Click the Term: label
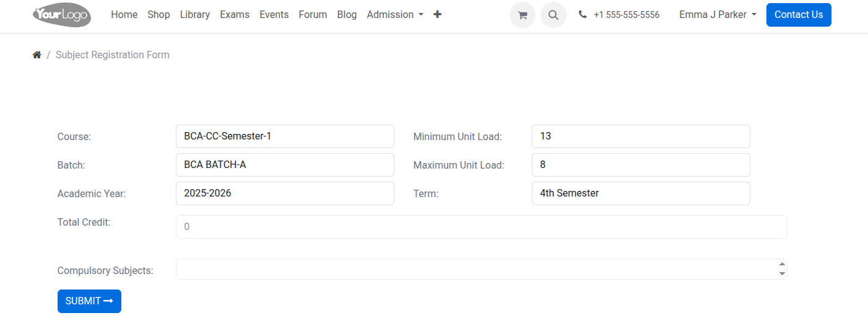The image size is (868, 336). [x=426, y=194]
